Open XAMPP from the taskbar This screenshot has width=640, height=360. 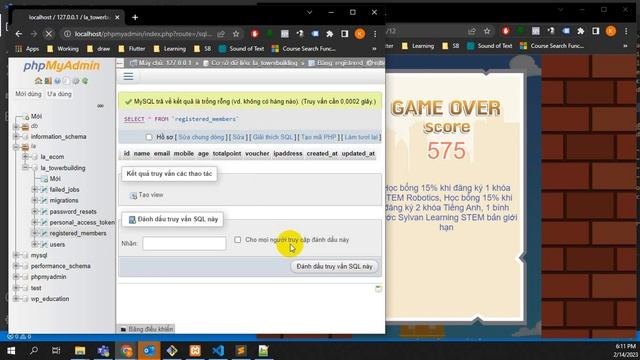[x=195, y=351]
